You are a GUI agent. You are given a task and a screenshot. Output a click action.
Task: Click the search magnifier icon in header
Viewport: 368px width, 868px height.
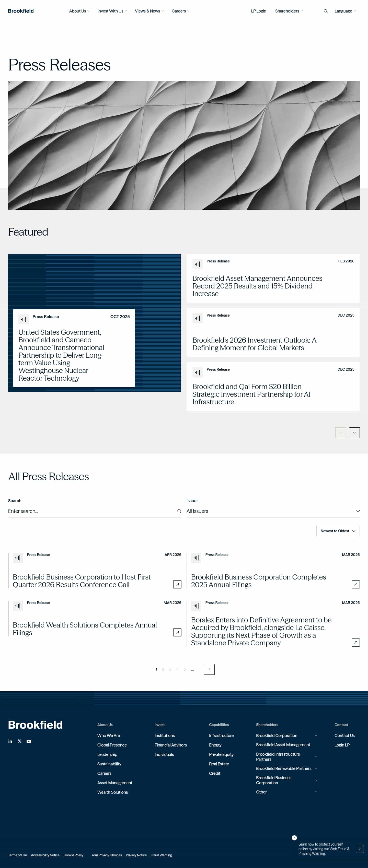pyautogui.click(x=326, y=11)
